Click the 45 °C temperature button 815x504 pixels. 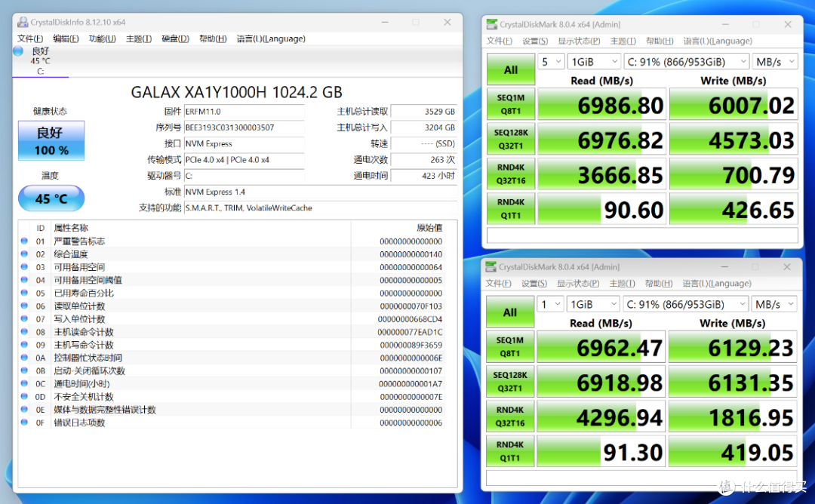click(51, 198)
